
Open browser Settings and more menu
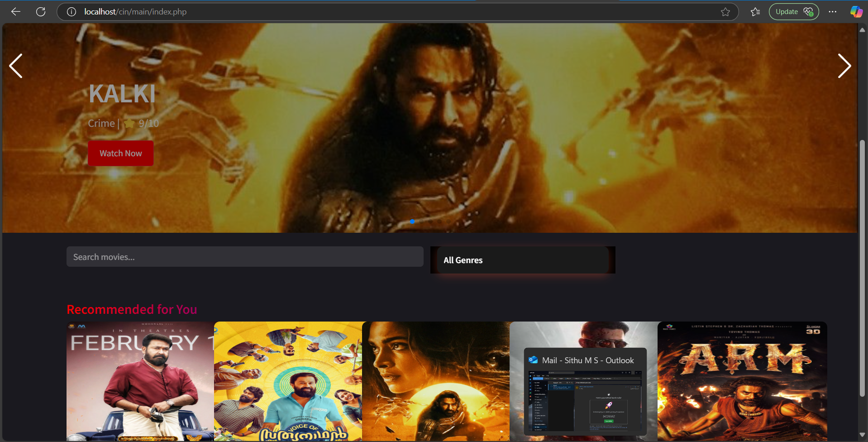[x=832, y=12]
